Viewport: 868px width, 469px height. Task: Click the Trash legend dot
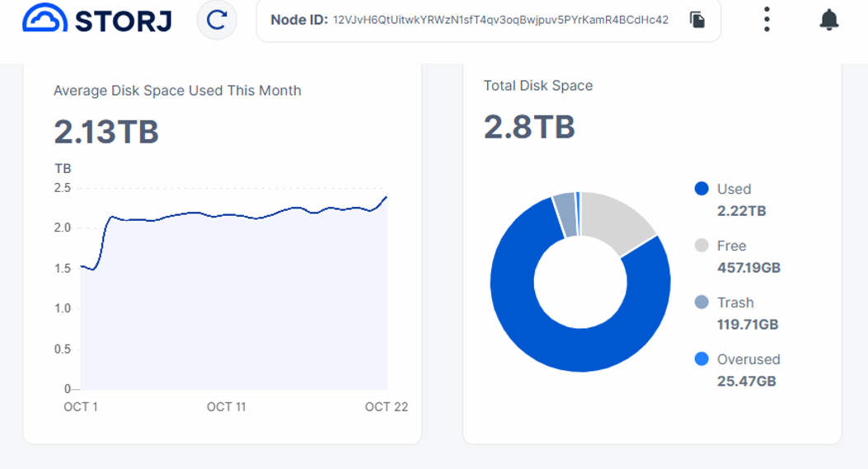point(701,303)
